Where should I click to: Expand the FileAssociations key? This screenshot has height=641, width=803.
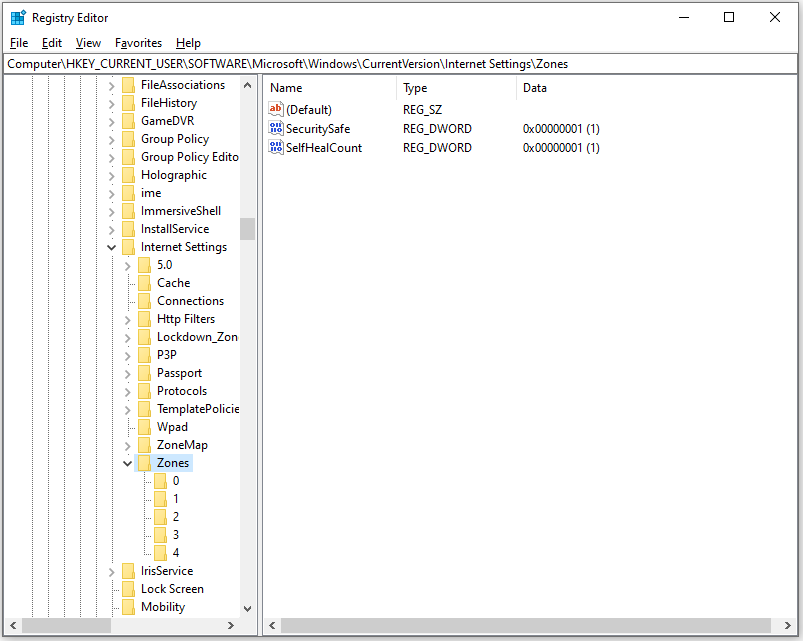tap(110, 84)
